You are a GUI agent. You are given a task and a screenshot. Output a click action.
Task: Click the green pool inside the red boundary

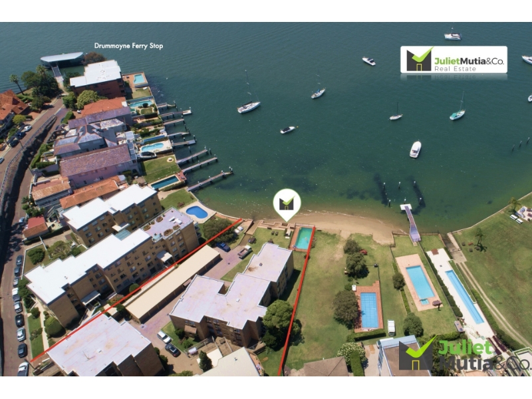pos(303,239)
